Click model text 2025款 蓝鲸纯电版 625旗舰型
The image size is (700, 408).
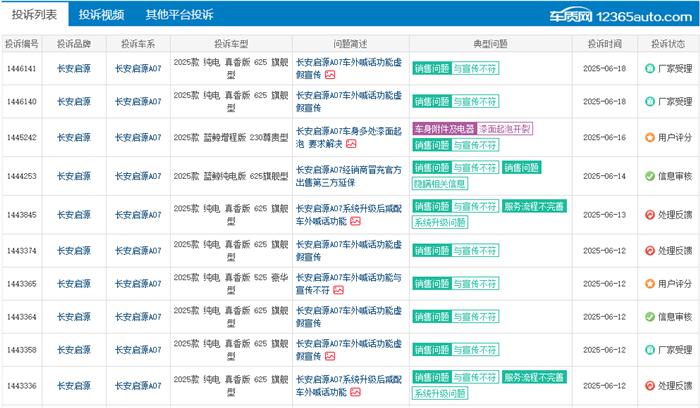click(231, 176)
